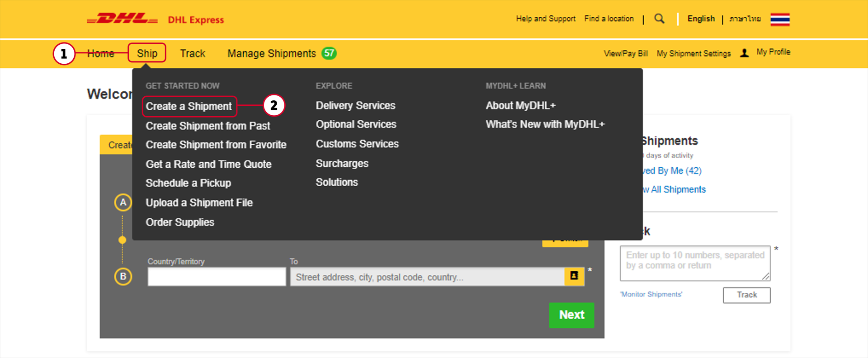Open View/Pay Bill
The height and width of the screenshot is (358, 868).
click(x=626, y=53)
